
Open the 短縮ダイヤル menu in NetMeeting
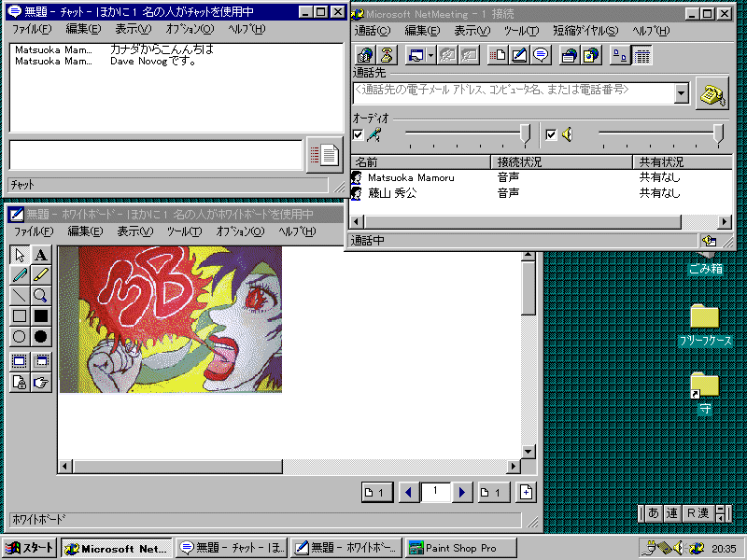coord(585,31)
